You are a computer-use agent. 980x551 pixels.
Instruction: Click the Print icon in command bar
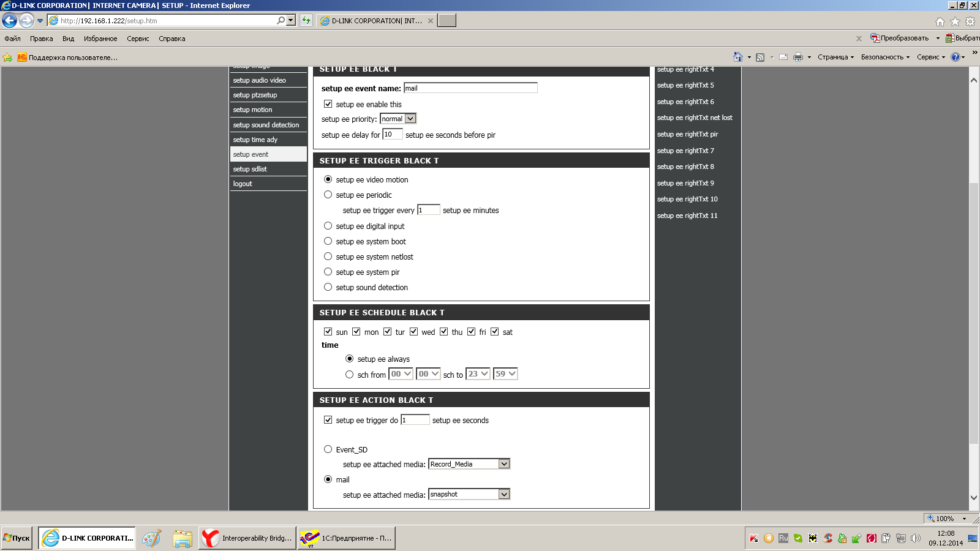(x=797, y=57)
